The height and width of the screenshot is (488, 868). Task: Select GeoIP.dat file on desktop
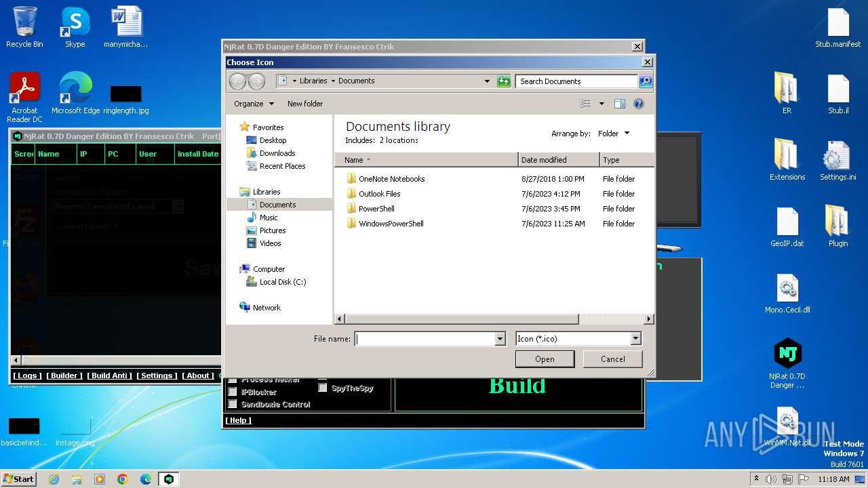point(787,226)
